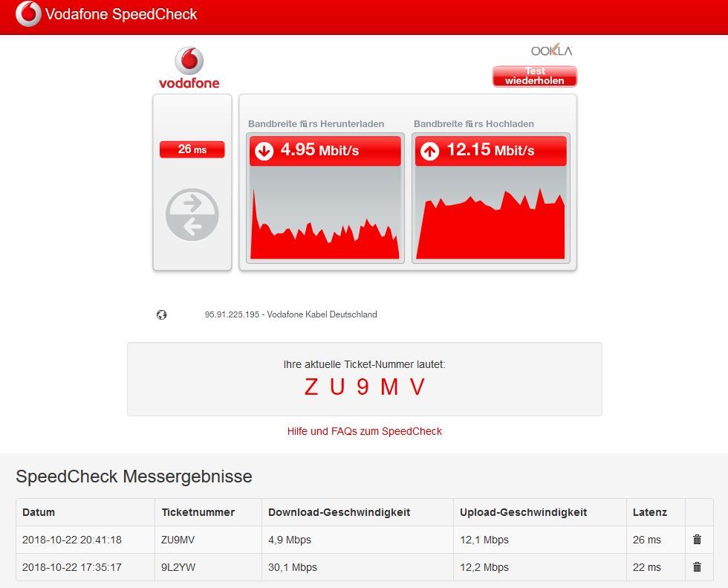Click the globe icon next to the IP address
Screen dimensions: 728x588
point(162,315)
